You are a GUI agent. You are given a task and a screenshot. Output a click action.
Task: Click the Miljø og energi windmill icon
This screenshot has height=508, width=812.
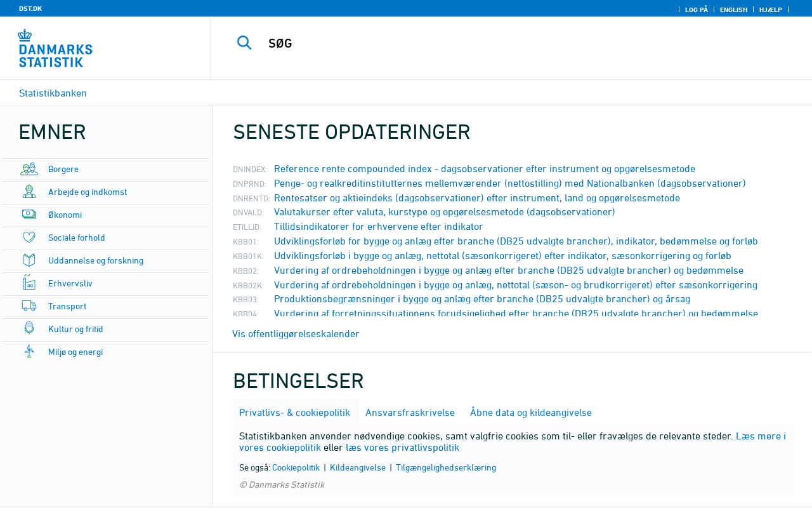click(x=29, y=352)
